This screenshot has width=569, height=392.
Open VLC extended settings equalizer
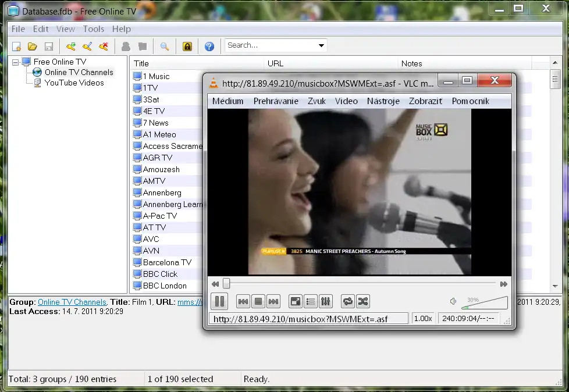click(326, 301)
